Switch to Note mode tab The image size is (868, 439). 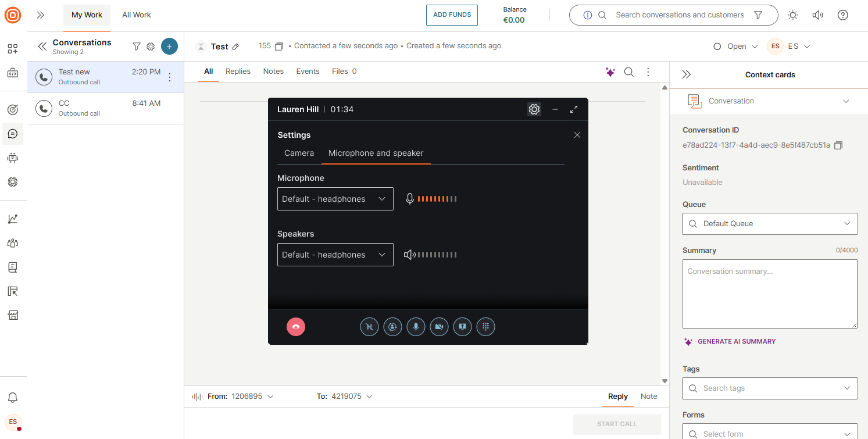(x=649, y=397)
